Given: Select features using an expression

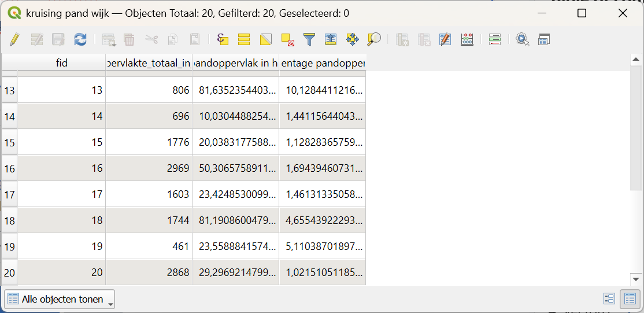Looking at the screenshot, I should [223, 39].
